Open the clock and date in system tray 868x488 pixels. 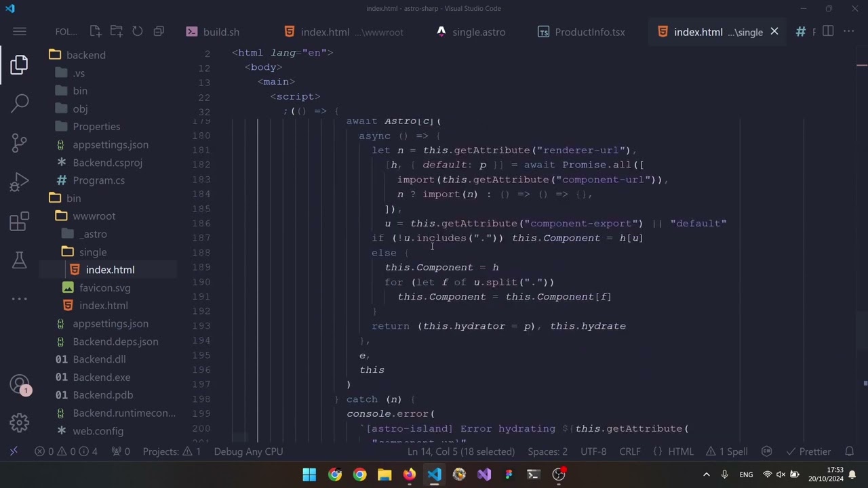click(x=825, y=474)
